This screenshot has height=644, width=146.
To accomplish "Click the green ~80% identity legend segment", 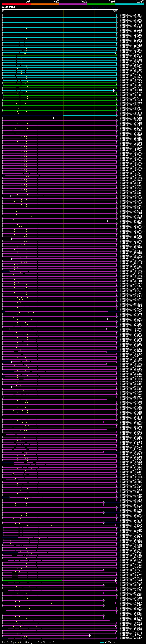I will pyautogui.click(x=101, y=4).
